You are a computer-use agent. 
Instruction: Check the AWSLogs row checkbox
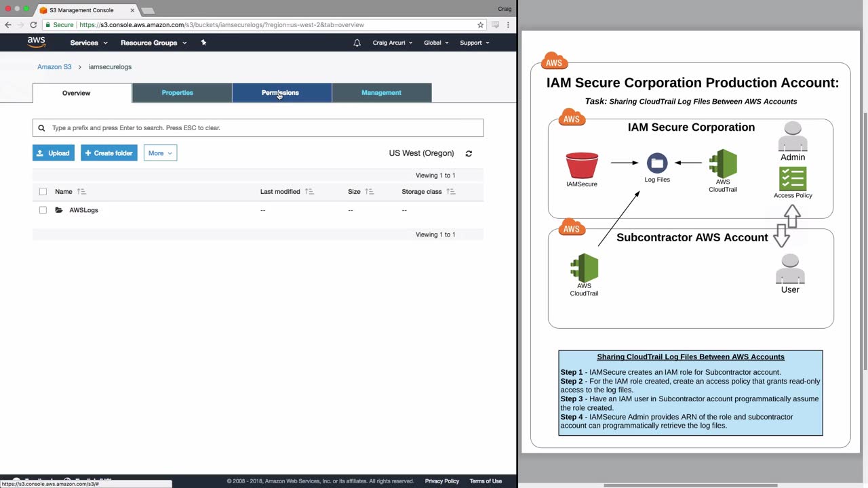point(43,210)
